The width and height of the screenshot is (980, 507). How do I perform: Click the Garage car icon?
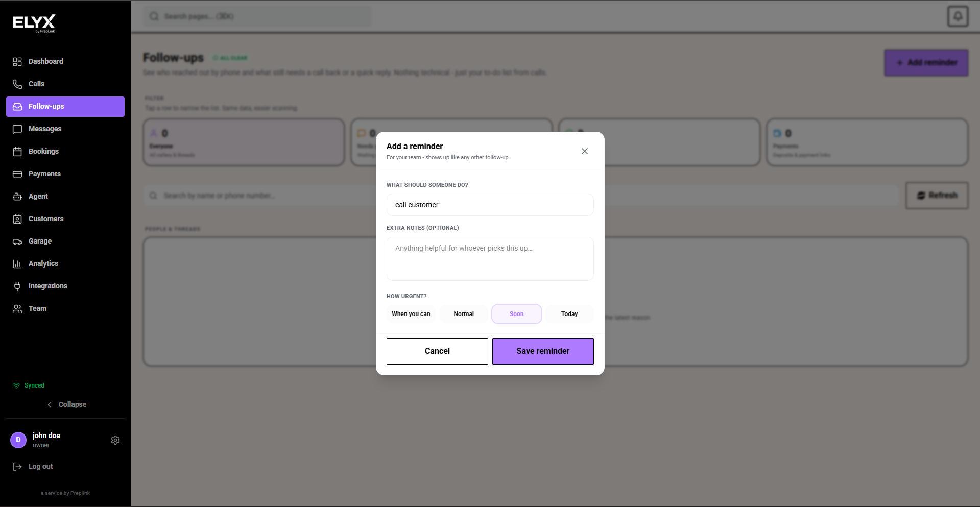click(x=17, y=242)
